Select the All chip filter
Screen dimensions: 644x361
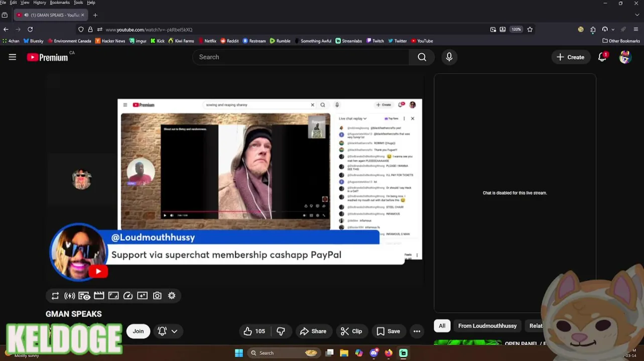pos(442,326)
